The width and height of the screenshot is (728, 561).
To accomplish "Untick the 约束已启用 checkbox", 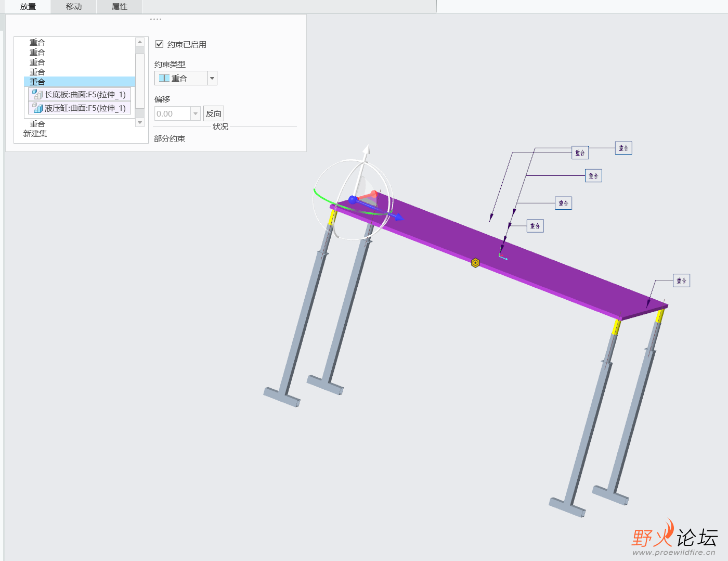I will (160, 44).
